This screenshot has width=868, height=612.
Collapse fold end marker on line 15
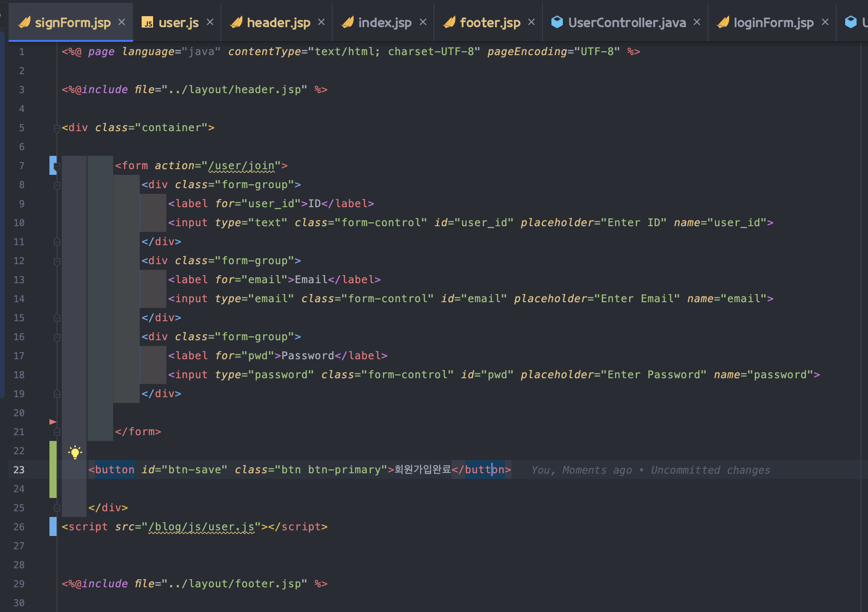pyautogui.click(x=57, y=317)
